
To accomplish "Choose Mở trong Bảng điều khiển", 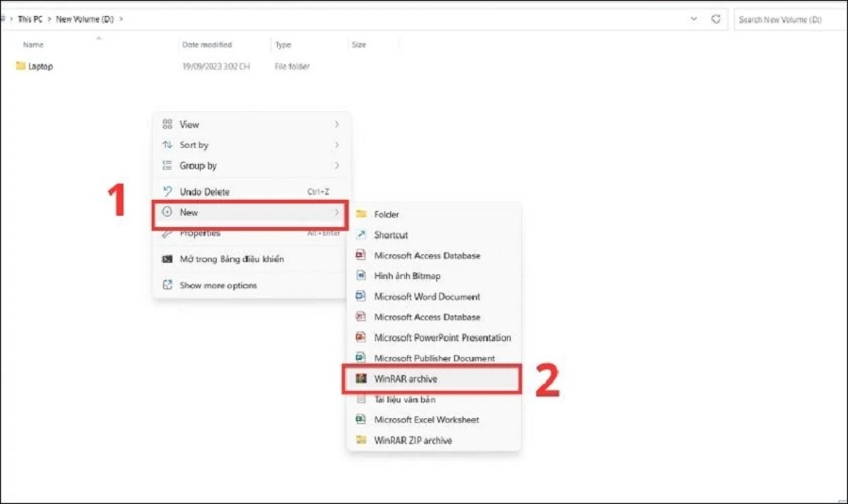I will tap(251, 259).
